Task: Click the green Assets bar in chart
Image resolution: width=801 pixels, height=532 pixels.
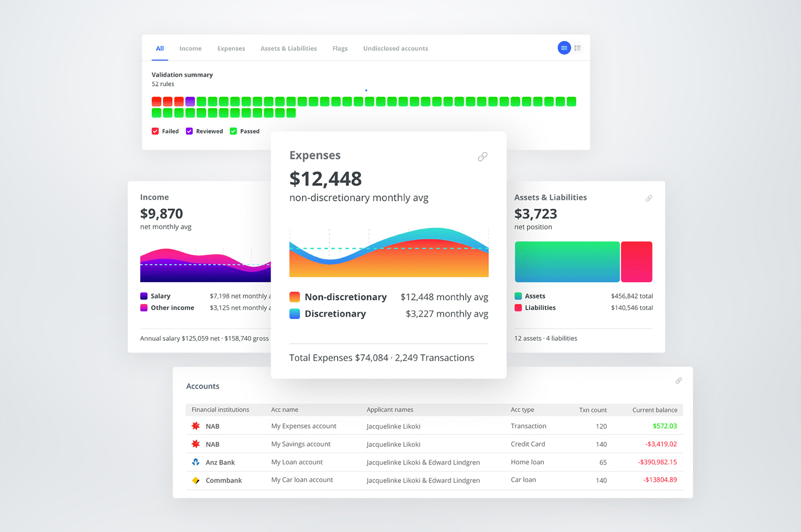Action: [x=567, y=262]
